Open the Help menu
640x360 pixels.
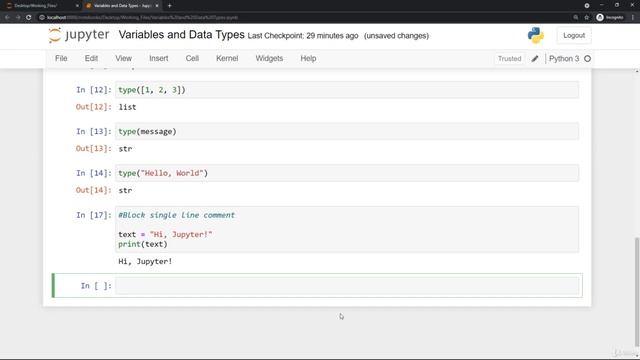308,58
